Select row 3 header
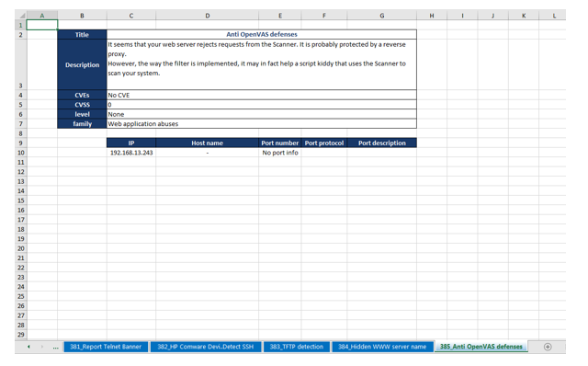Viewport: 588px width, 366px height. point(21,64)
